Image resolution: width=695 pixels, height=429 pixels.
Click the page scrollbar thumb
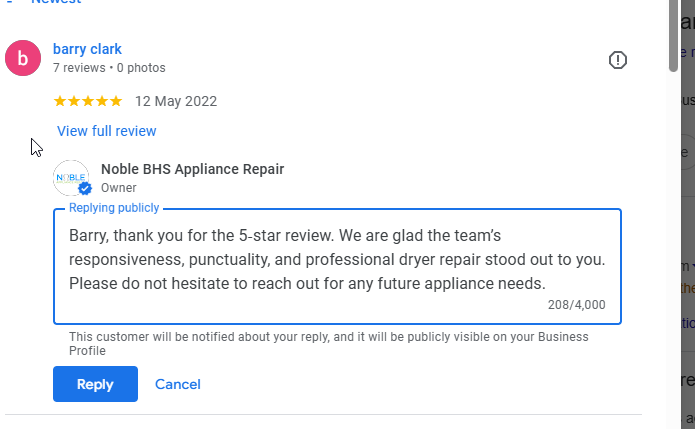673,35
